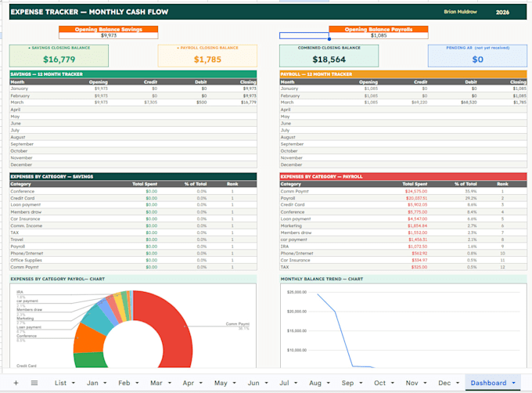Select the Expense Tracker Monthly Cash Flow title
This screenshot has width=532, height=393.
click(89, 12)
